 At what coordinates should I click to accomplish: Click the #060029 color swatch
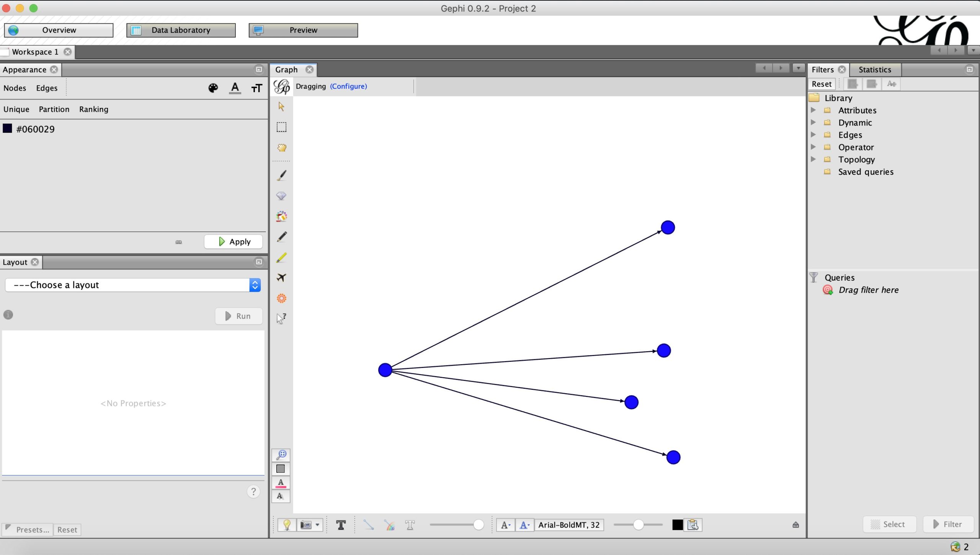coord(7,129)
